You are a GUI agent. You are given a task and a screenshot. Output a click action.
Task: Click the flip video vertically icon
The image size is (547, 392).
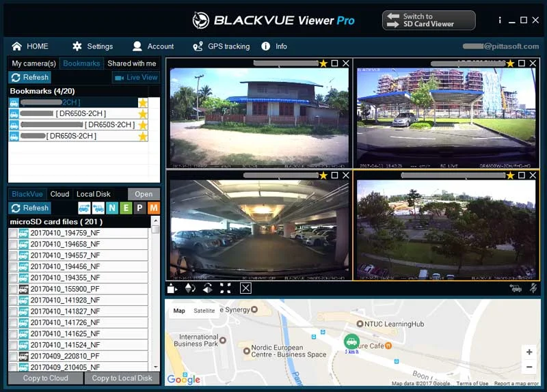tap(190, 288)
